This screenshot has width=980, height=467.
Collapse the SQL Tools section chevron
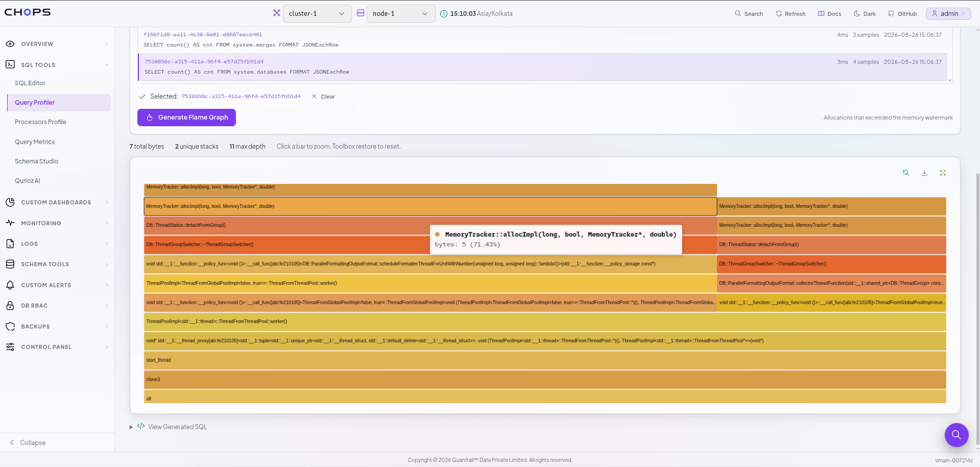coord(107,65)
